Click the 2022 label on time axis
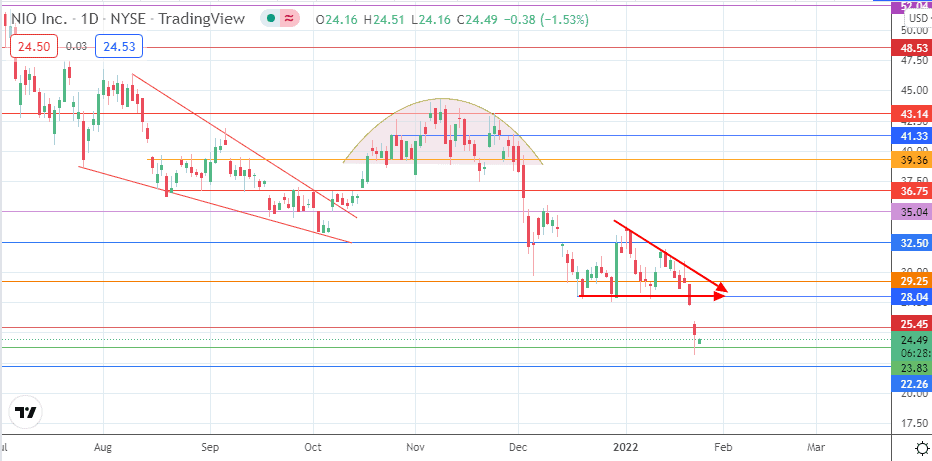The width and height of the screenshot is (932, 461). (x=625, y=447)
